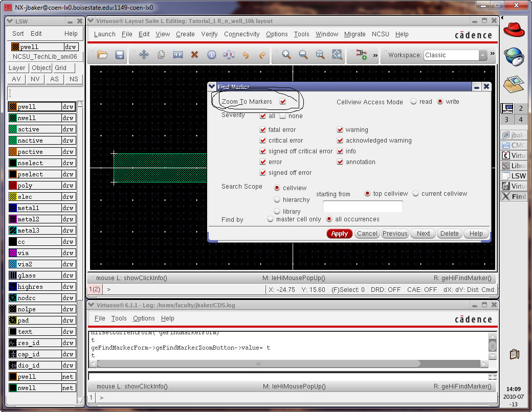The width and height of the screenshot is (532, 412).
Task: Click the Next button in Find Marker
Action: [x=423, y=234]
